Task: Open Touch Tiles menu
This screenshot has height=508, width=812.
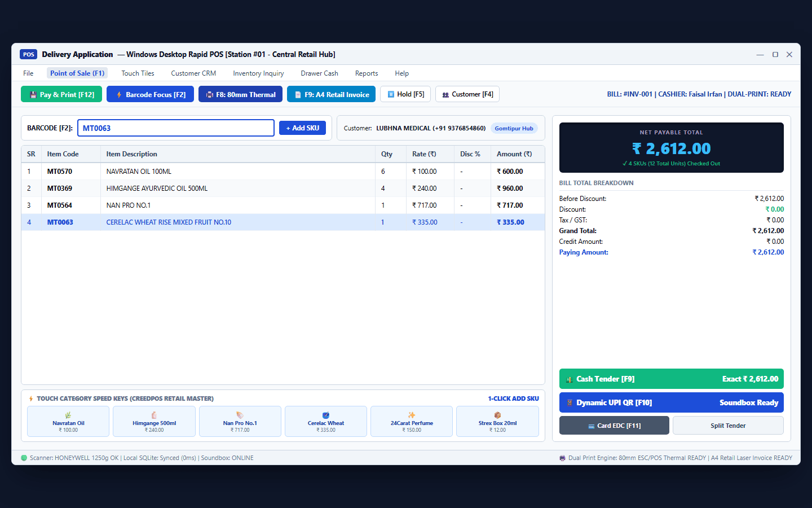Action: (138, 73)
